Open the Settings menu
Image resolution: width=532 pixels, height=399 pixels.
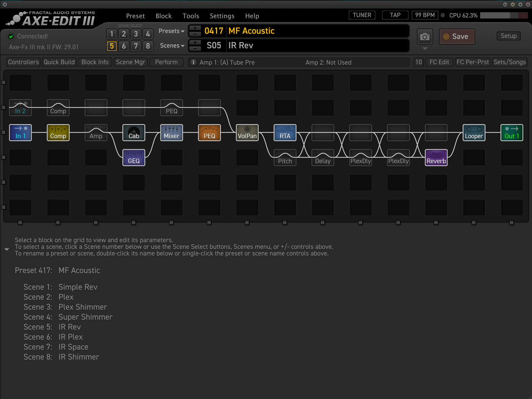coord(222,16)
